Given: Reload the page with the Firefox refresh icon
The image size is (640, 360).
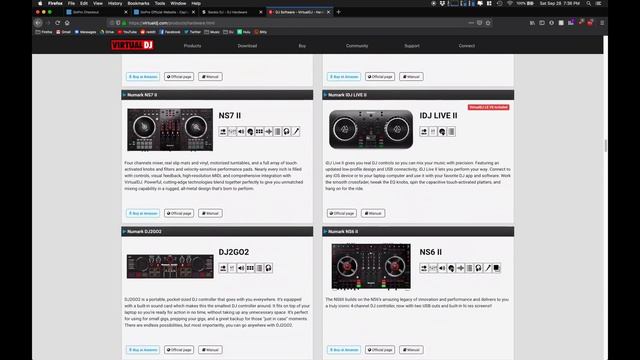Looking at the screenshot, I should click(58, 23).
